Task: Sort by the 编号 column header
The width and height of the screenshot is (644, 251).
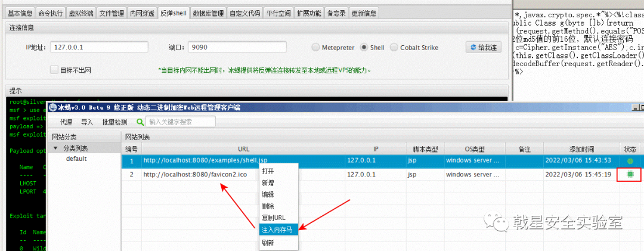Action: point(131,148)
